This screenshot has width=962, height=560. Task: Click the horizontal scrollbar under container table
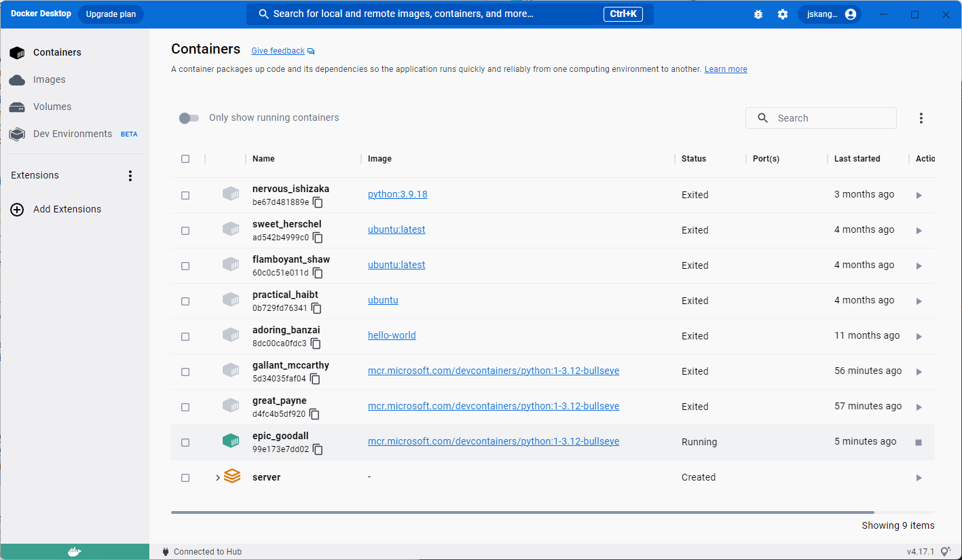coord(523,512)
